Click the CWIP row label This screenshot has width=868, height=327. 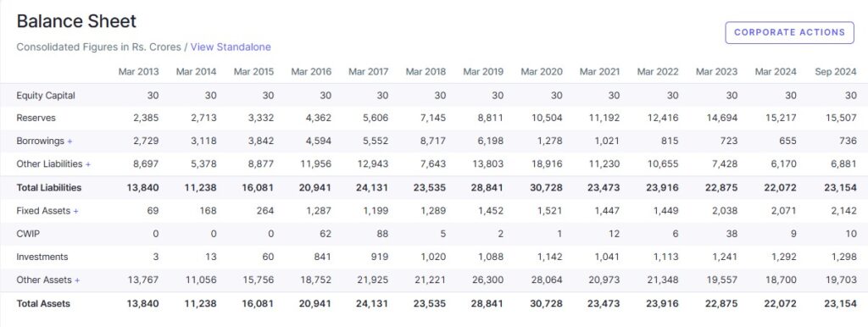click(28, 234)
